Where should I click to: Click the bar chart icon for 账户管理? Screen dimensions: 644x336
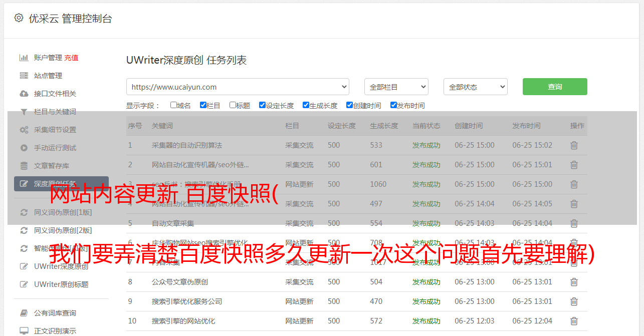tap(24, 58)
